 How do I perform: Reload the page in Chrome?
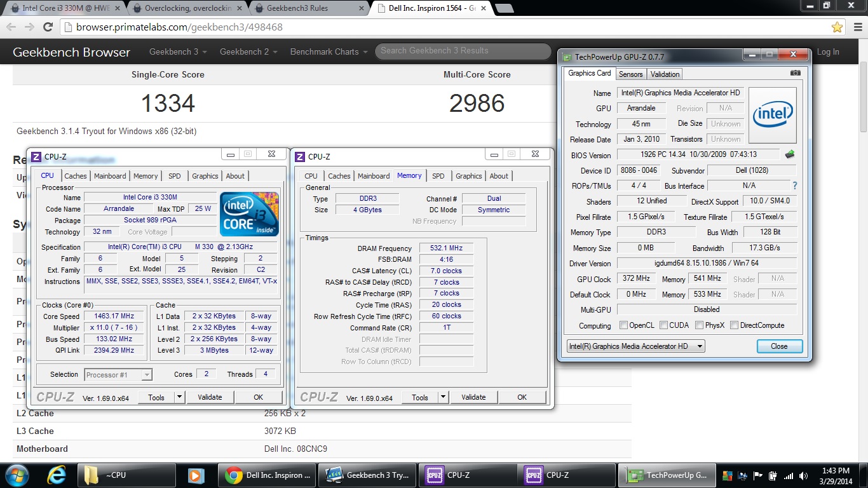click(48, 27)
